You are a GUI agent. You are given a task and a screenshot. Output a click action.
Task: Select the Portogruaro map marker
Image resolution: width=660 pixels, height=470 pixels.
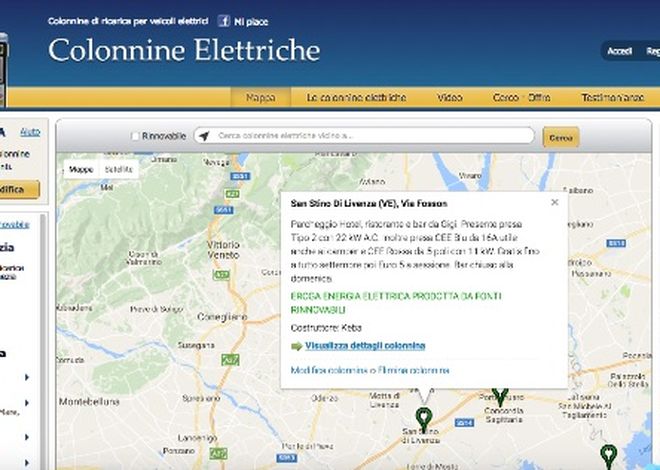point(500,398)
